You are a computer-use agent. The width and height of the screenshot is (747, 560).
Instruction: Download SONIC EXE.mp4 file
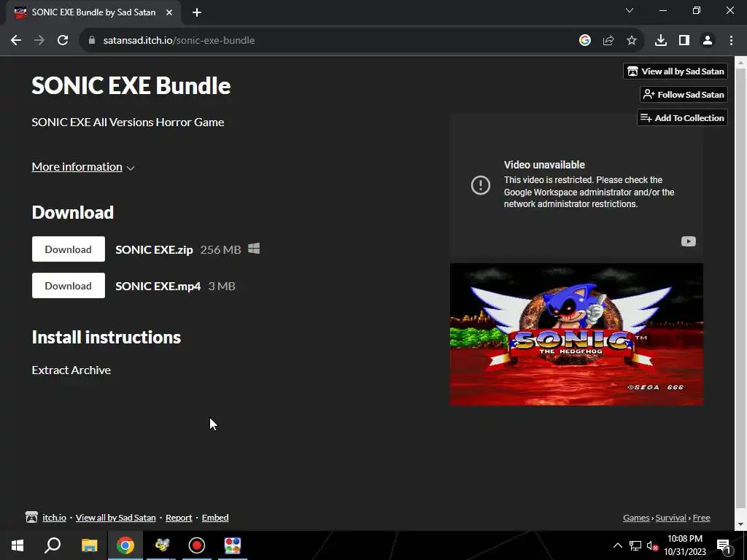[x=69, y=286]
